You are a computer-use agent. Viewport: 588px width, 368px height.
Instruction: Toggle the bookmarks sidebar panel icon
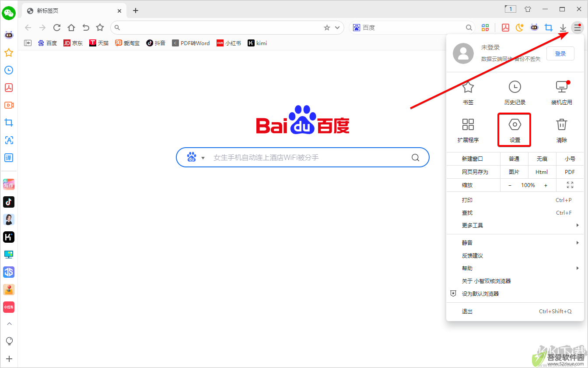click(28, 43)
